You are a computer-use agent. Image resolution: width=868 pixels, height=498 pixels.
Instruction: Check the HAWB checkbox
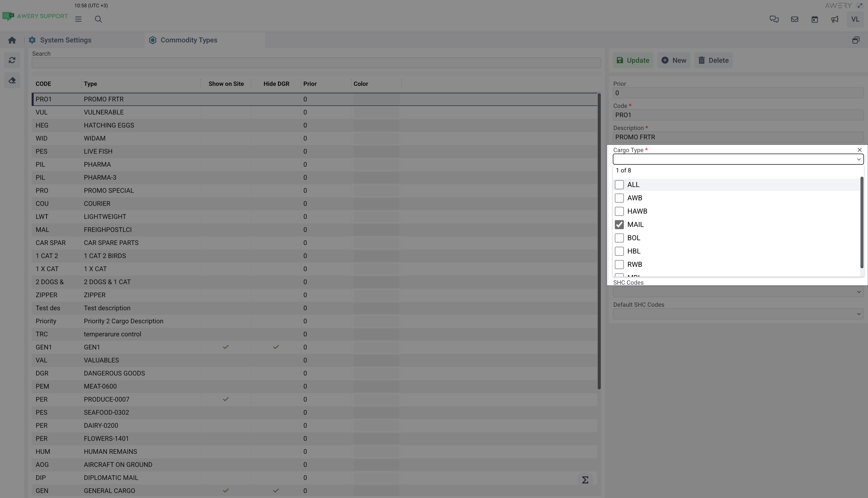tap(619, 211)
